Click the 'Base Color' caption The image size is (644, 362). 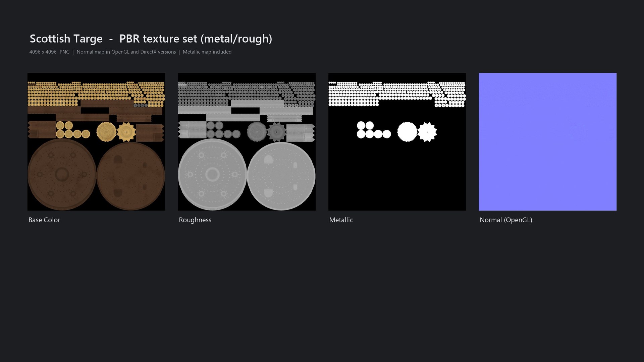point(44,220)
